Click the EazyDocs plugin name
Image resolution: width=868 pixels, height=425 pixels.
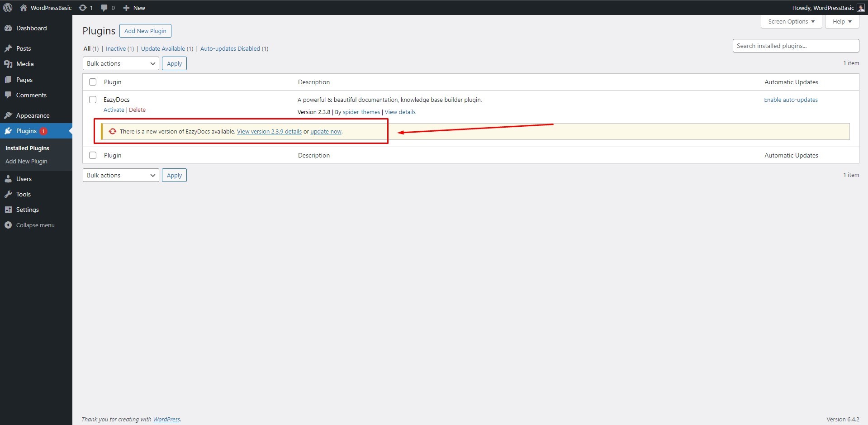point(117,100)
